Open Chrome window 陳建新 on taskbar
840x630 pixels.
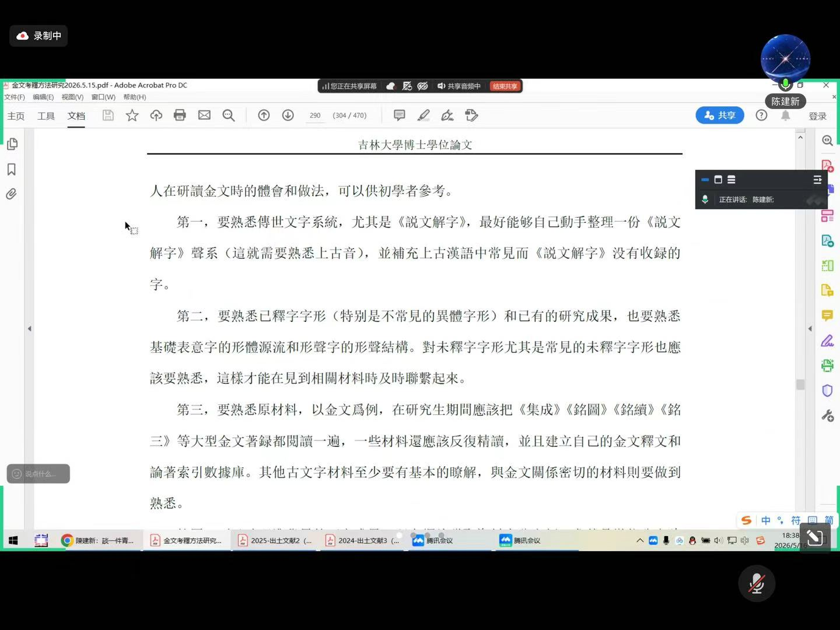pyautogui.click(x=99, y=541)
